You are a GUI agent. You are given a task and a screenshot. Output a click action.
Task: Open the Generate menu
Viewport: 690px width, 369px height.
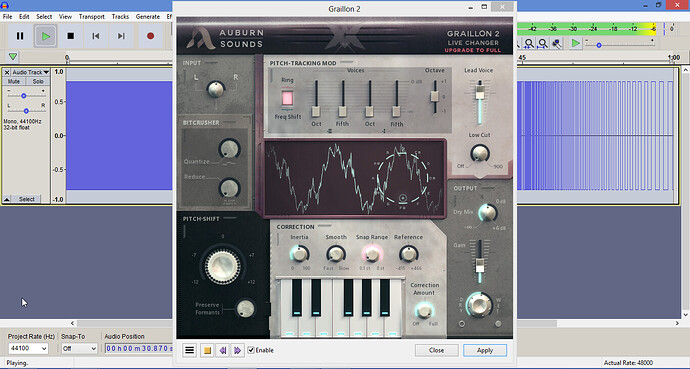[x=147, y=17]
